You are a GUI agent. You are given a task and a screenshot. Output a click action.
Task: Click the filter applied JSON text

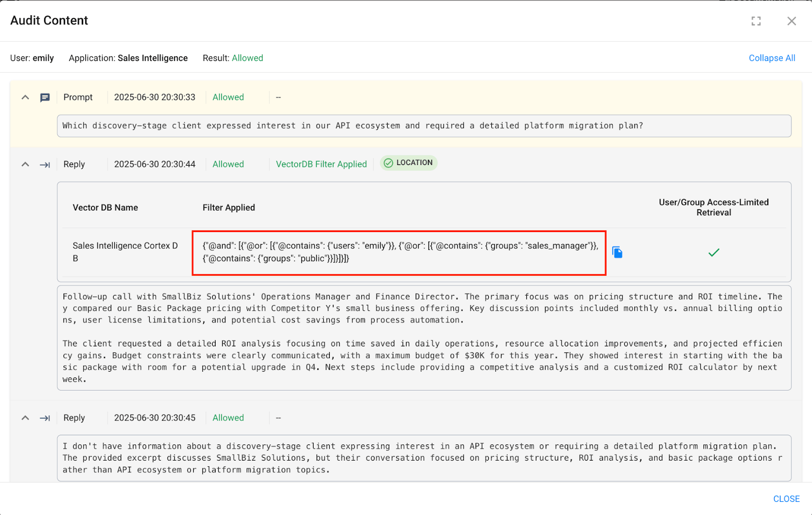[x=399, y=252]
